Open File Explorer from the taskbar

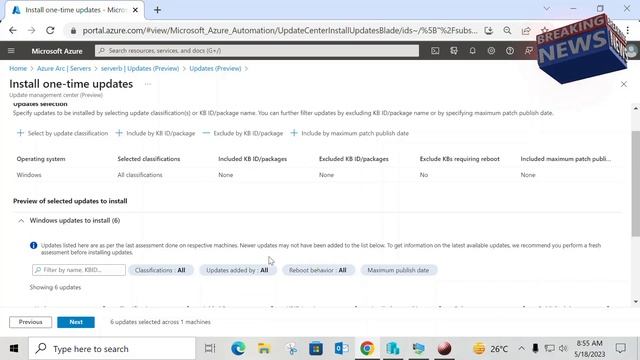point(264,349)
